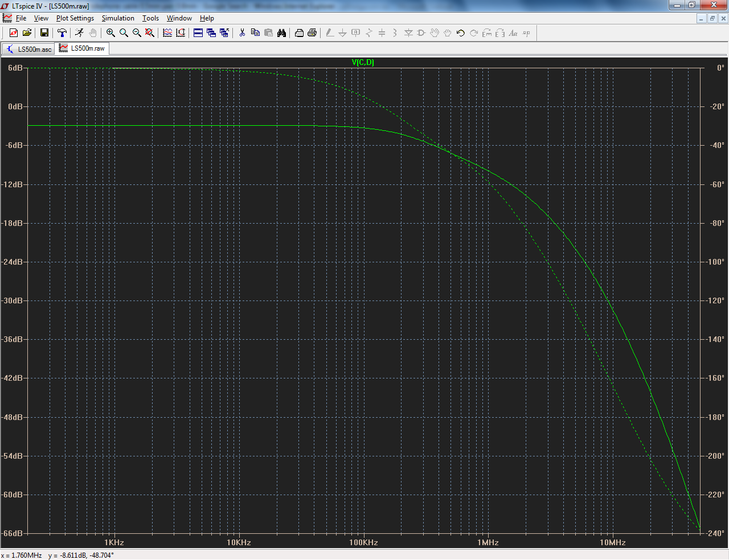Click the Paste clipboard icon
The width and height of the screenshot is (729, 560).
coord(268,33)
